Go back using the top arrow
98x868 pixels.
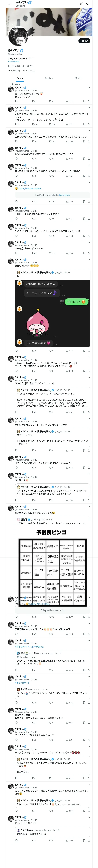[x=9, y=4]
